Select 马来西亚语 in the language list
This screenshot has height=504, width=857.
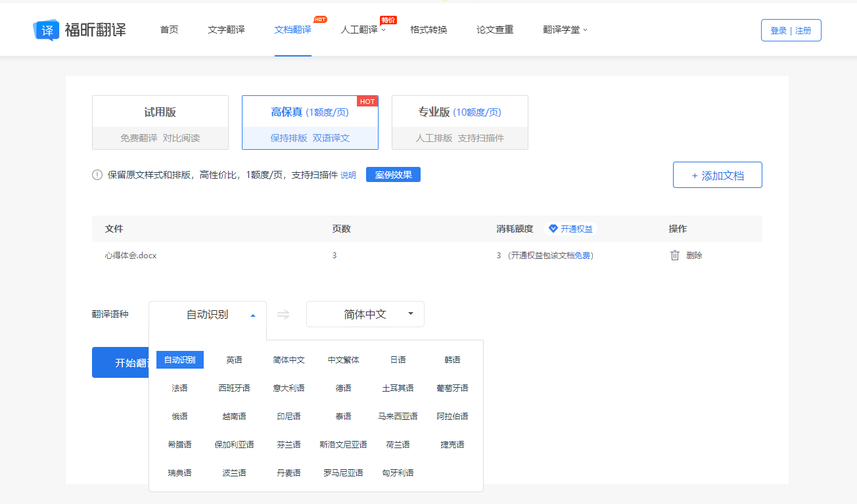[x=398, y=417]
